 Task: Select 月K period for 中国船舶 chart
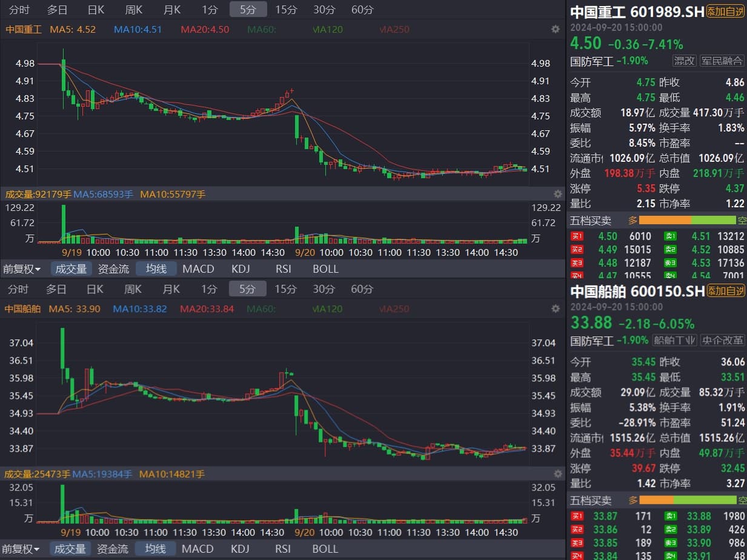pyautogui.click(x=171, y=289)
